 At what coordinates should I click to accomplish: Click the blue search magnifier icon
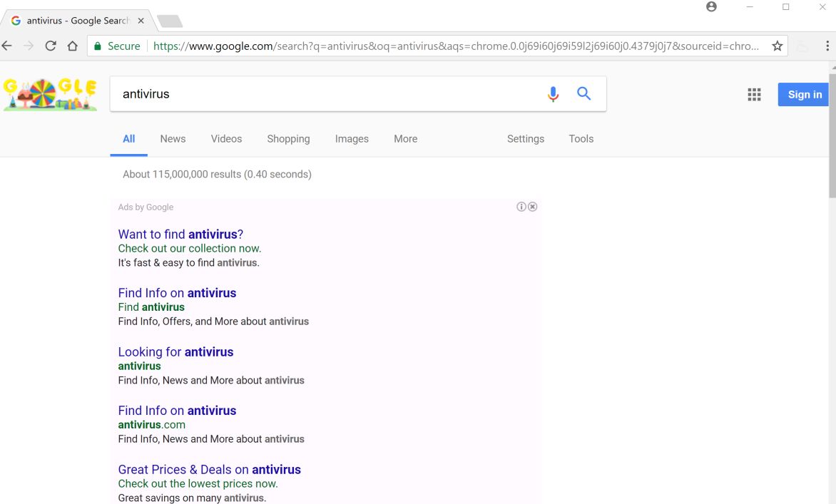(584, 94)
